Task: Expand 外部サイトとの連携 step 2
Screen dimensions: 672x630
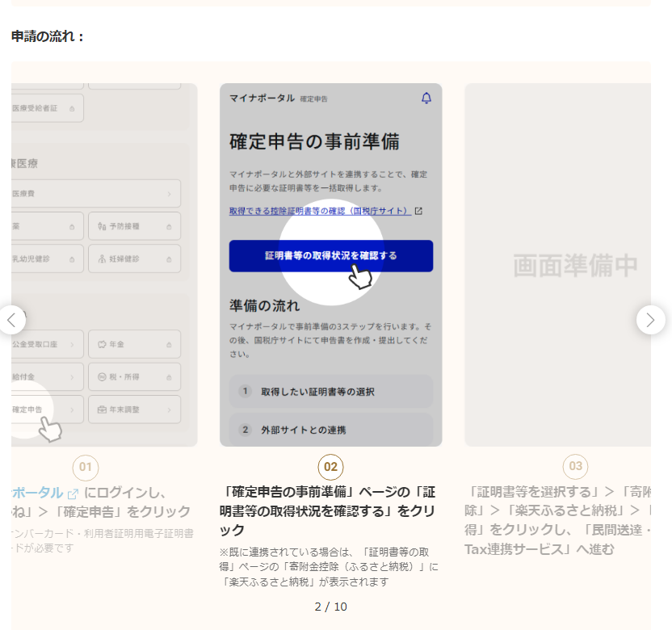Action: 330,430
